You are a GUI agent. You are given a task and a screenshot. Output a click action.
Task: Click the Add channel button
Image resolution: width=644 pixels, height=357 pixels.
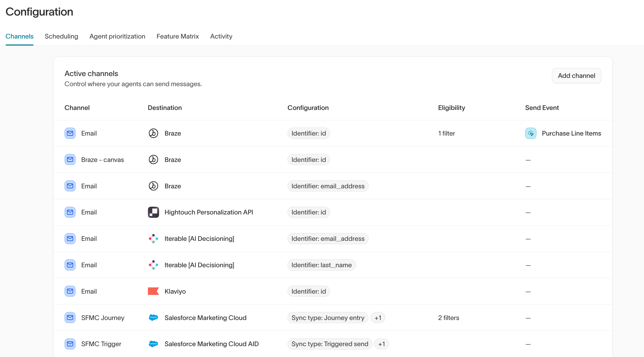point(576,76)
